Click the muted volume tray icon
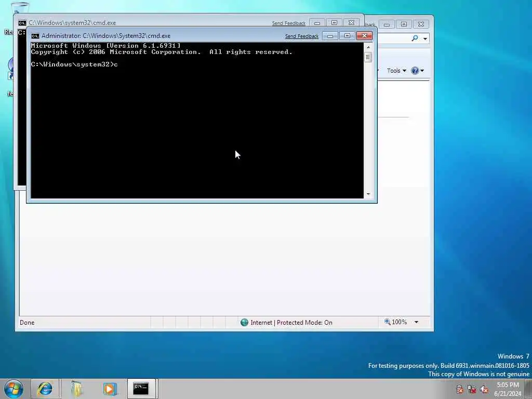The image size is (532, 399). (x=485, y=389)
